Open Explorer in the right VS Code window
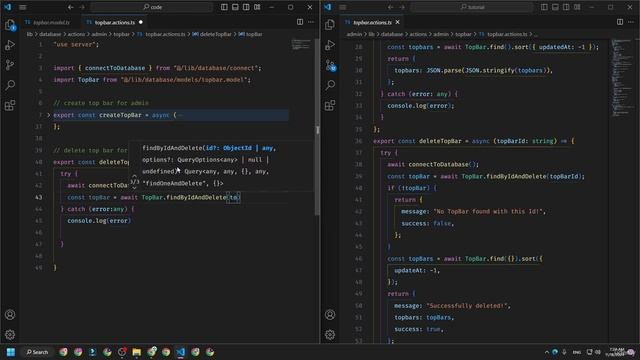This screenshot has height=360, width=640. coord(330,25)
